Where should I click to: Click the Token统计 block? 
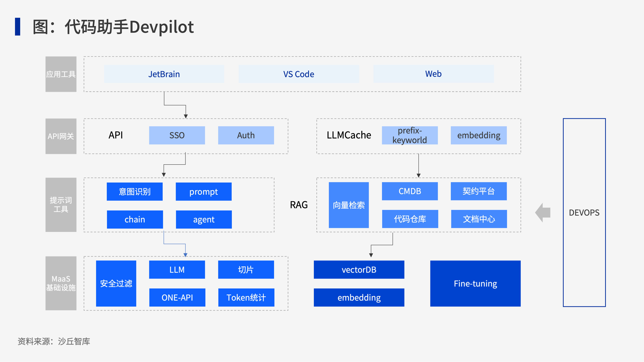pos(246,297)
